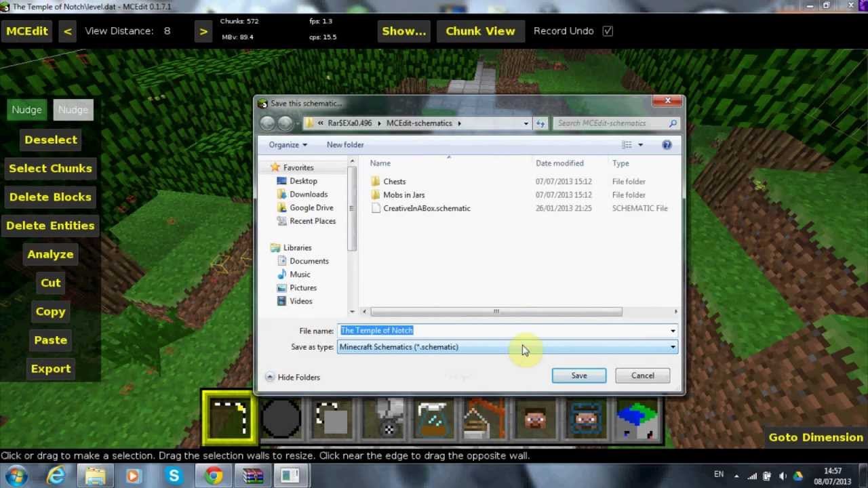
Task: Increase view distance with right arrow
Action: click(x=203, y=31)
